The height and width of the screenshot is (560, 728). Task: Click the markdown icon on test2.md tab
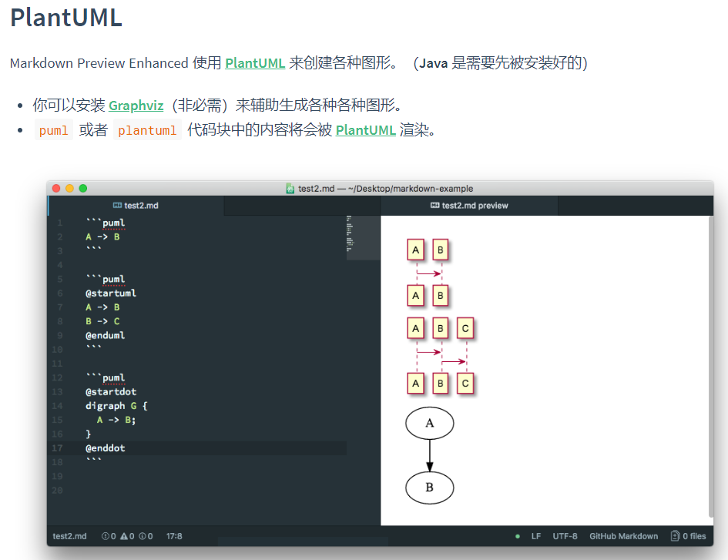pyautogui.click(x=117, y=205)
